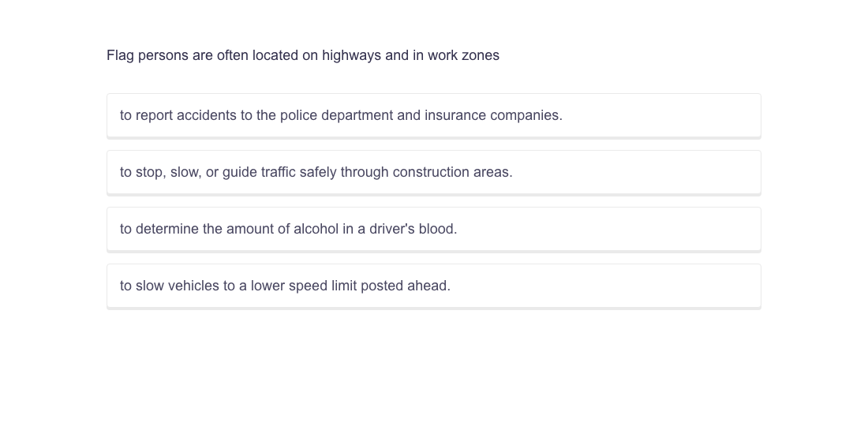Click the question text about flag persons
The height and width of the screenshot is (434, 868).
pyautogui.click(x=303, y=55)
